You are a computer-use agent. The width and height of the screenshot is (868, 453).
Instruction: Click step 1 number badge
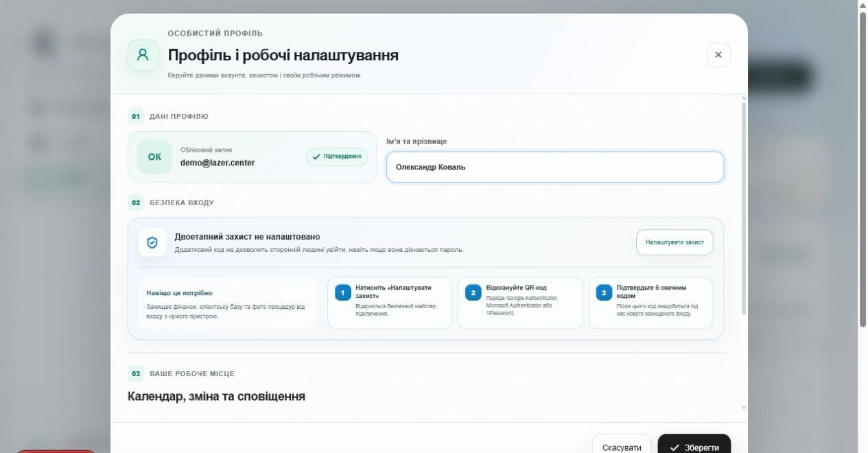(x=343, y=293)
